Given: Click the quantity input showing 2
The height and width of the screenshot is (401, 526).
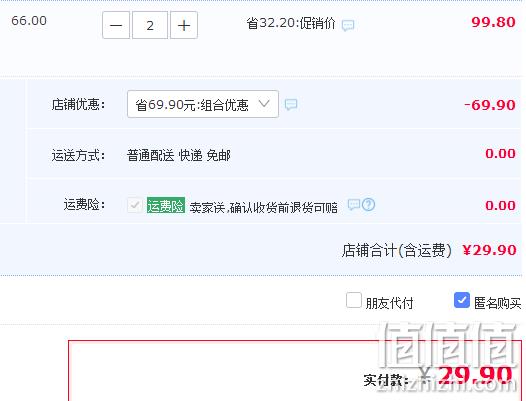Looking at the screenshot, I should pyautogui.click(x=150, y=25).
